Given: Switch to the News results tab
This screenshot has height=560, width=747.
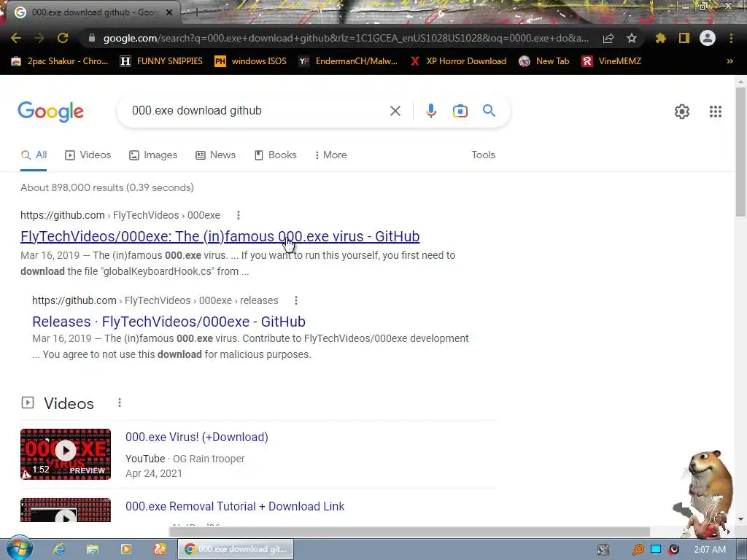Looking at the screenshot, I should click(216, 155).
